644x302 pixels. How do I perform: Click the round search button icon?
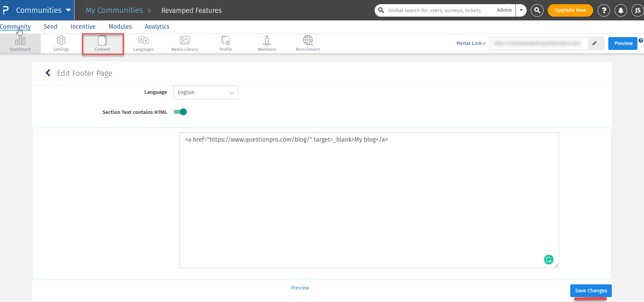(537, 10)
